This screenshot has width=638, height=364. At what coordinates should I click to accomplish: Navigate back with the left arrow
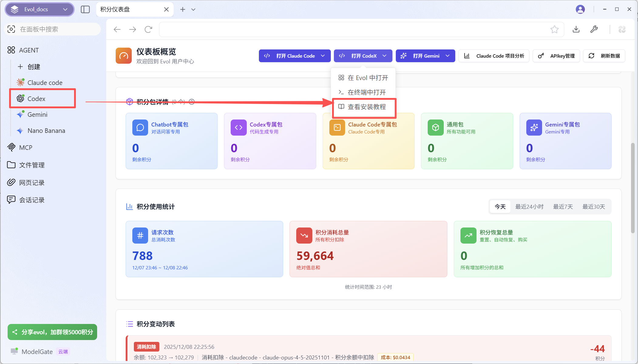(117, 29)
